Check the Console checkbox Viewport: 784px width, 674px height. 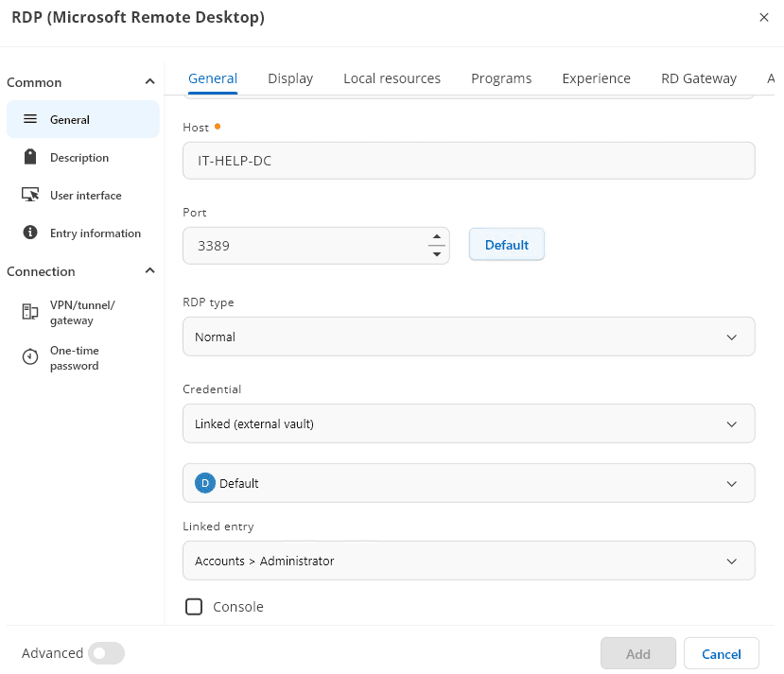194,606
